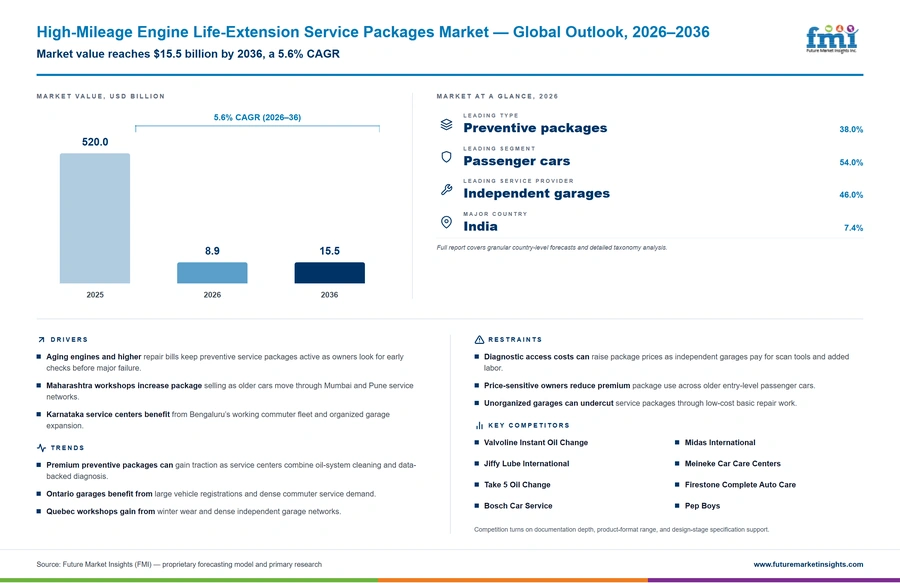
Task: Click the pulse icon next to Trends heading
Action: [x=41, y=448]
